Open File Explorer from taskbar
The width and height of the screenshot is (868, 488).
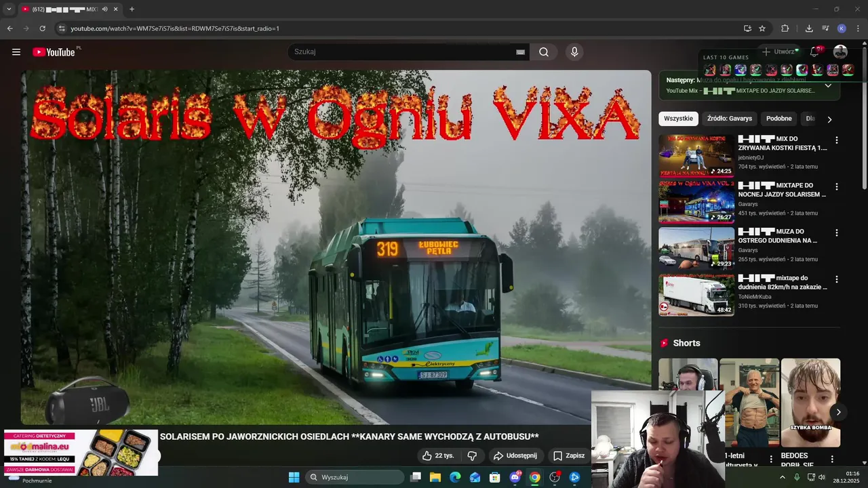tap(435, 477)
